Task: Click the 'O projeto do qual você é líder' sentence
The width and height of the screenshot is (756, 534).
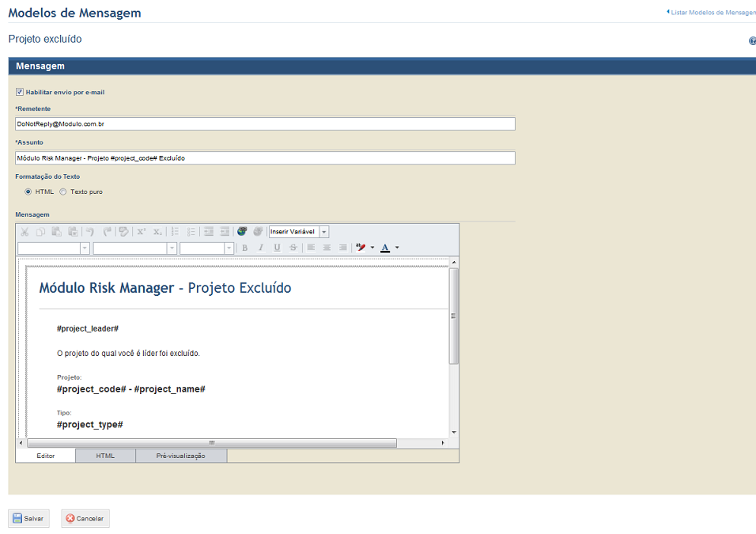Action: (x=128, y=354)
